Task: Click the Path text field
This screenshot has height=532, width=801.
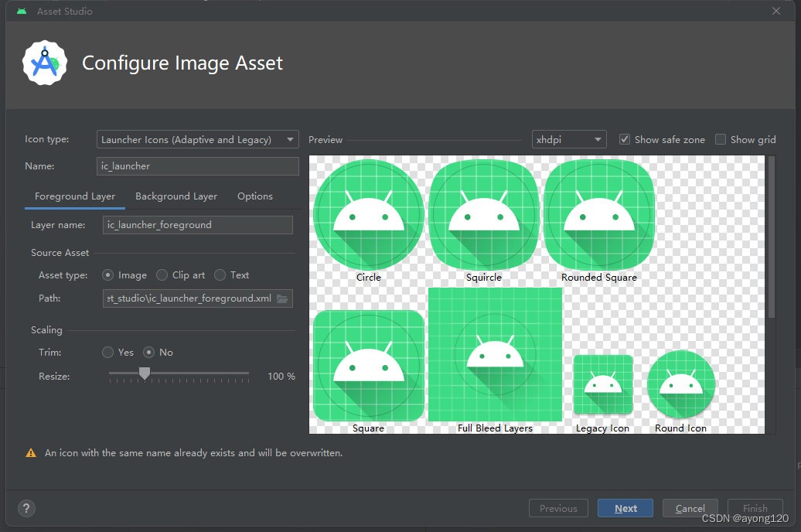Action: 198,298
